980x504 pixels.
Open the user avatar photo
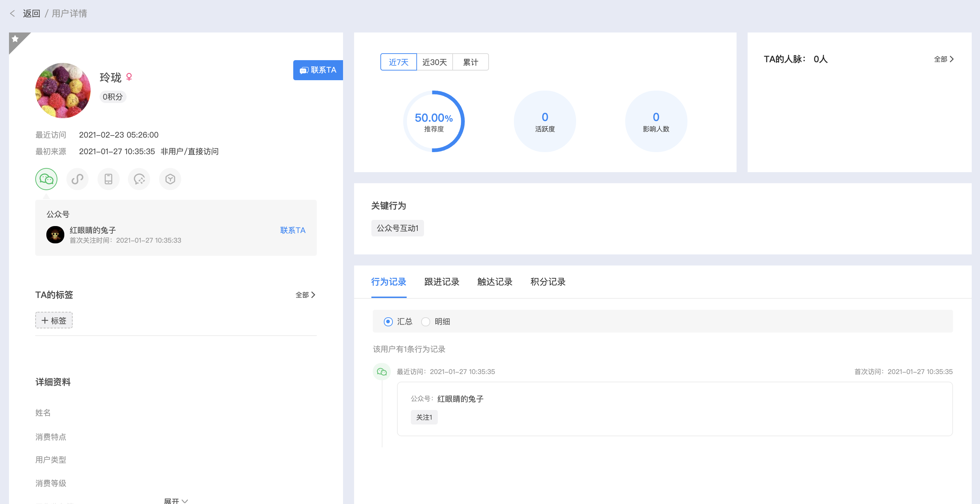click(x=63, y=91)
